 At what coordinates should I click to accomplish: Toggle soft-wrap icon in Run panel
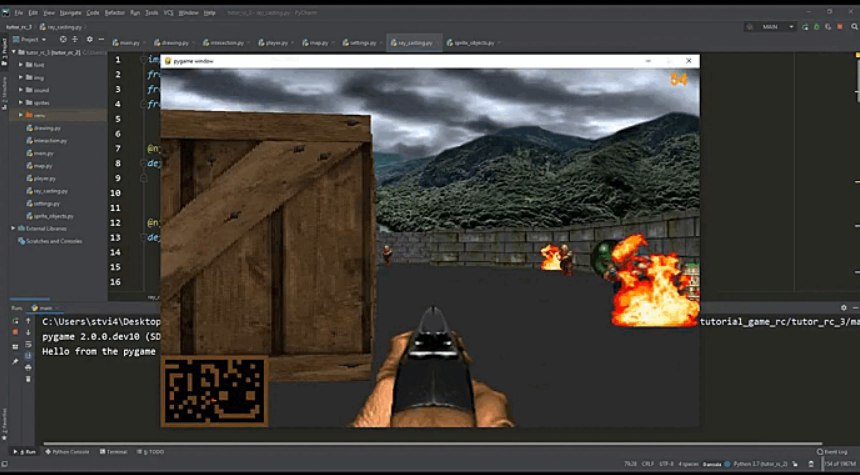pos(29,344)
